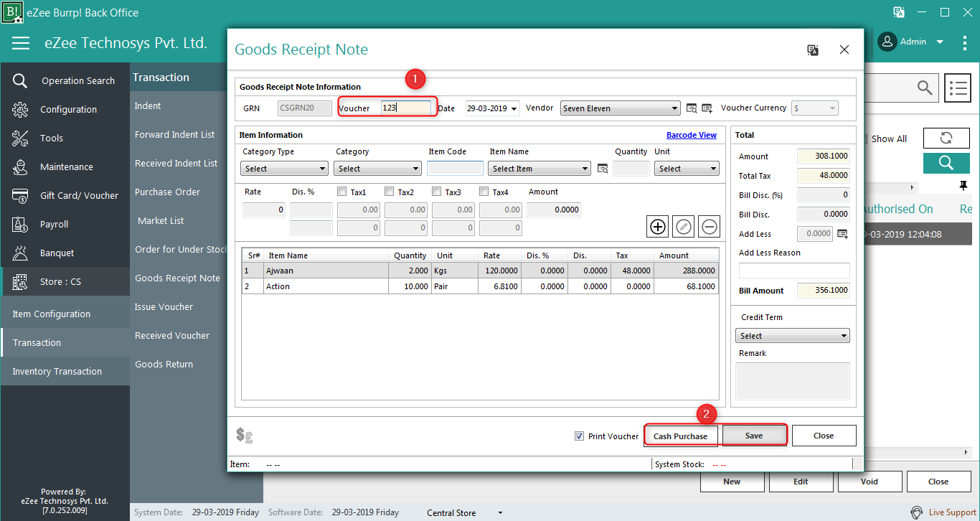Click the list view icon at top right
This screenshot has width=980, height=521.
click(957, 88)
